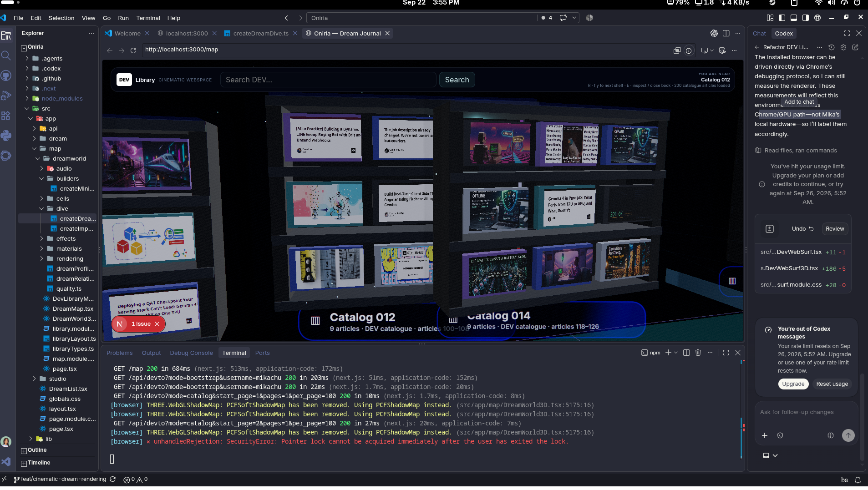Viewport: 868px width, 490px height.
Task: Focus the Ask for follow-up changes box
Action: click(x=807, y=412)
